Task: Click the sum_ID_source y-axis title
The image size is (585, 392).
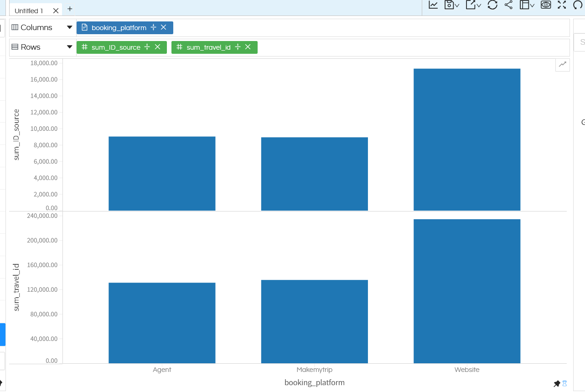Action: click(17, 134)
